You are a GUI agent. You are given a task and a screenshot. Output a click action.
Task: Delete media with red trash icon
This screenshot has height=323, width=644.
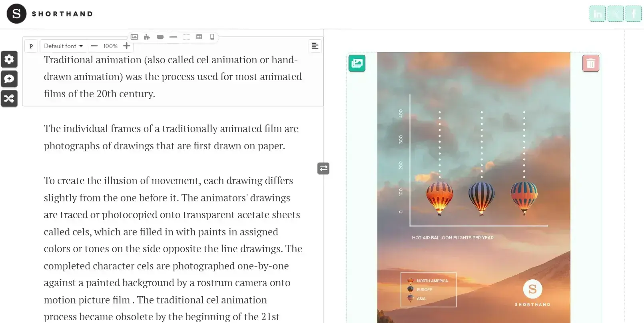[591, 63]
